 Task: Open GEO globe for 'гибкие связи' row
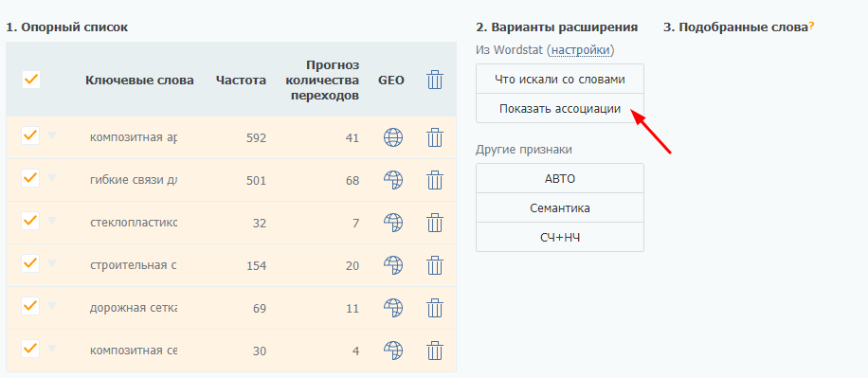tap(393, 180)
